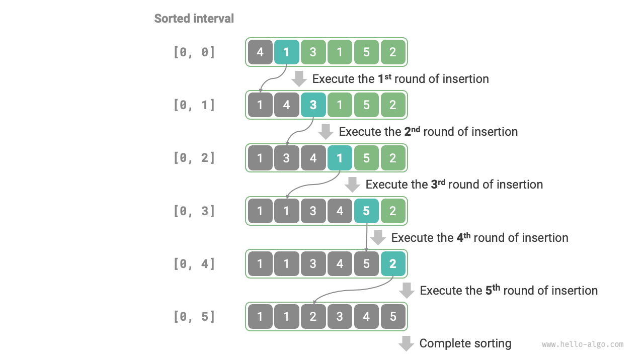Image resolution: width=644 pixels, height=362 pixels.
Task: Select the highlighted teal cell 3 in the second row
Action: pyautogui.click(x=313, y=105)
